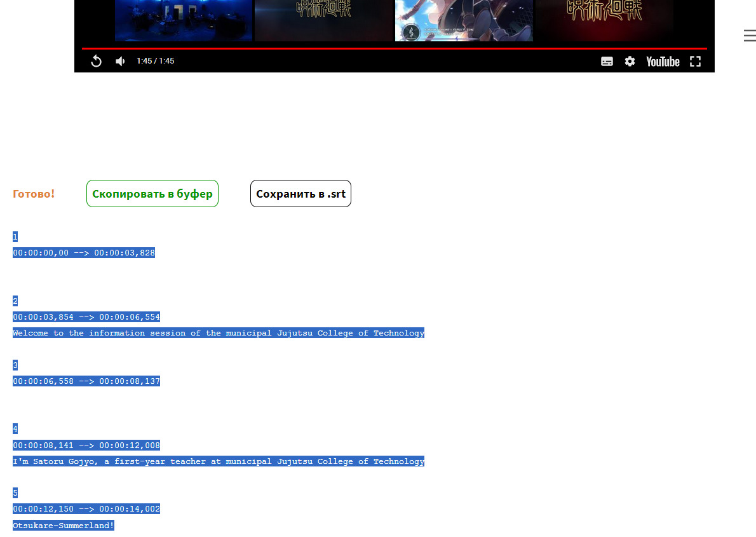
Task: Mute the video volume
Action: pos(120,62)
